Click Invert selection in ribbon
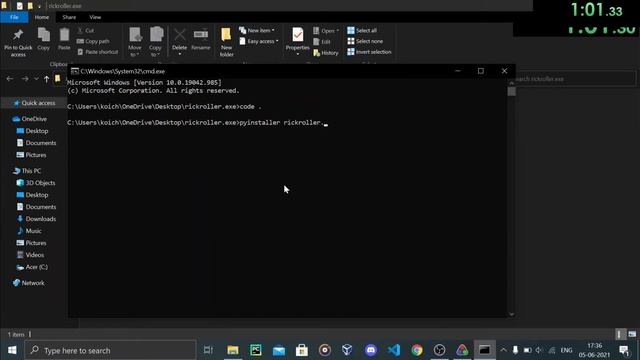Screen dimensions: 640x360 tap(369, 52)
